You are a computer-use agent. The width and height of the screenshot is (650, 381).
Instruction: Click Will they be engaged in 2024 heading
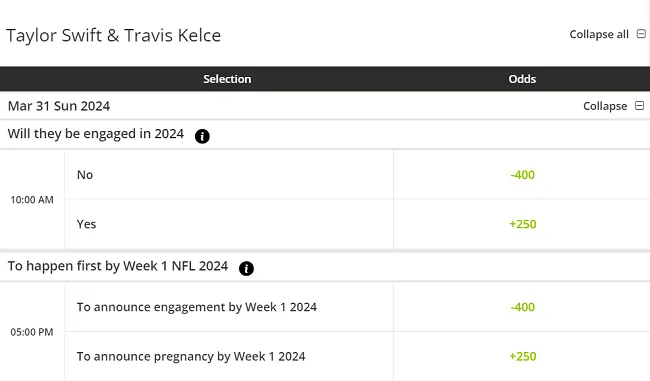(95, 134)
